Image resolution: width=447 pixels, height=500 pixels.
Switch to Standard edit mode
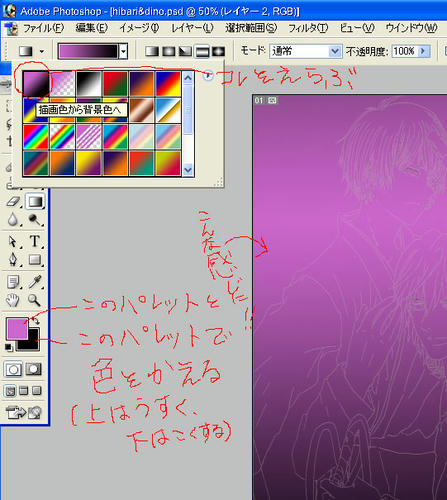pyautogui.click(x=14, y=369)
